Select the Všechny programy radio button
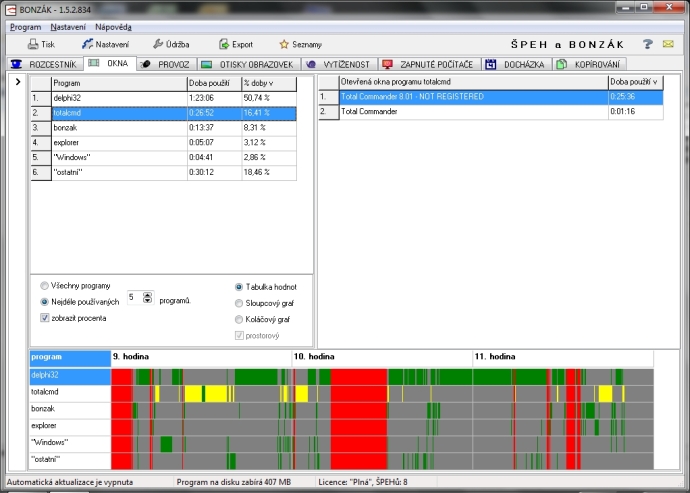 [44, 286]
